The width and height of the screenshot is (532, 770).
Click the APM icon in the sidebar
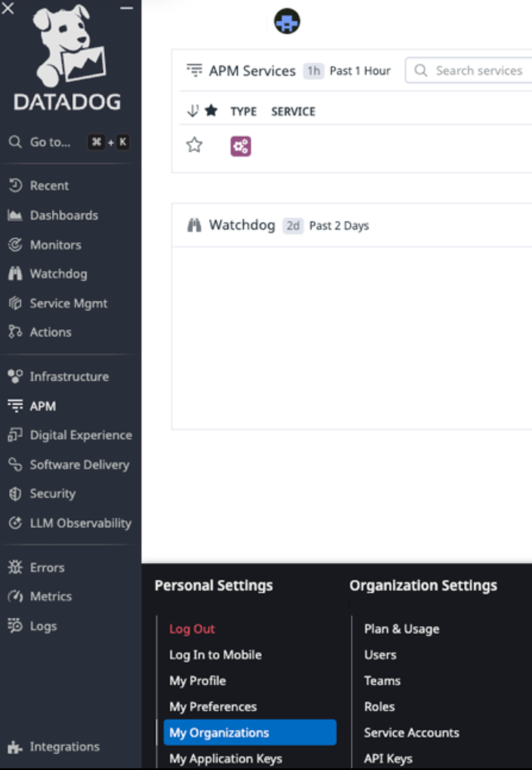pos(15,406)
